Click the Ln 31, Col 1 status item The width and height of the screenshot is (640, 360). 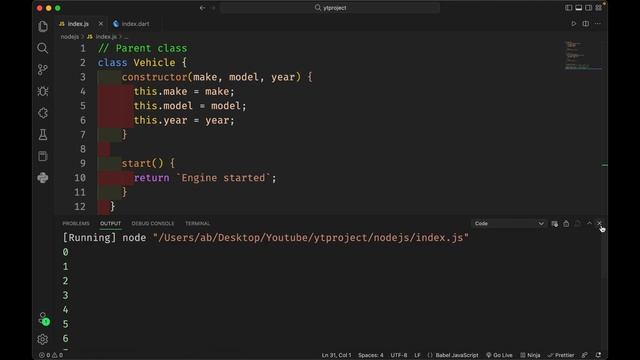click(336, 355)
